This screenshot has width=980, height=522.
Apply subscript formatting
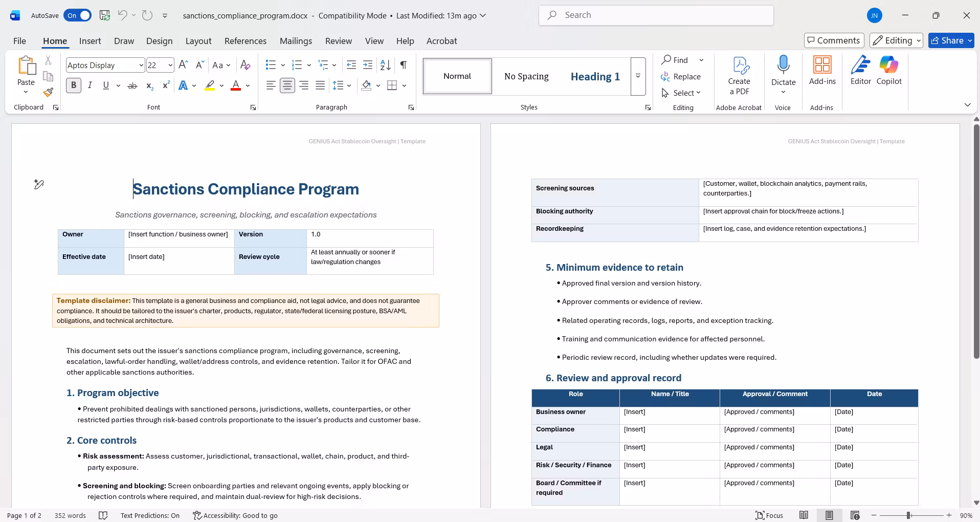149,85
